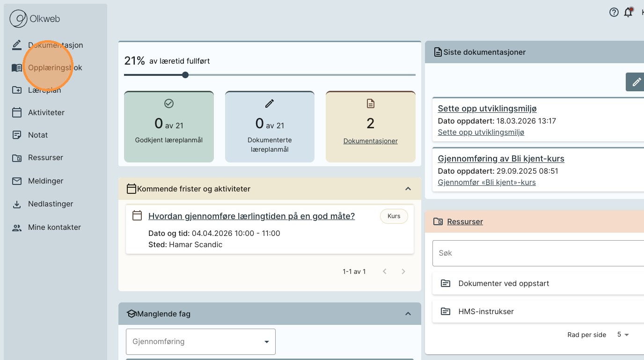Viewport: 644px width, 360px height.
Task: Click the Meldinger envelope icon
Action: (17, 181)
